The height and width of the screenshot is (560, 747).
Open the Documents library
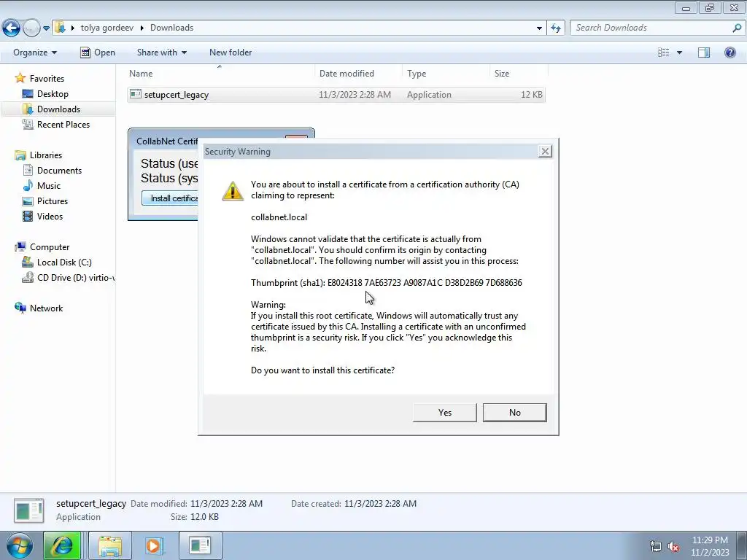click(x=59, y=171)
